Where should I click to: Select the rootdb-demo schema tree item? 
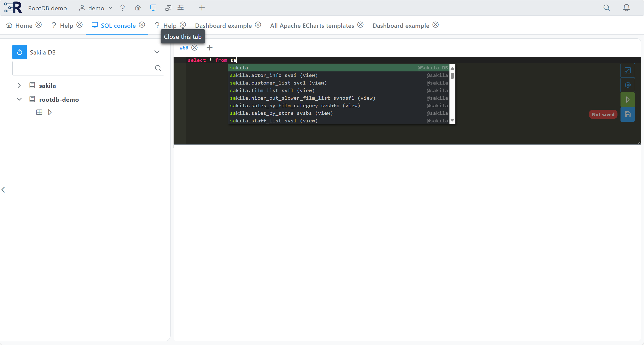(59, 99)
